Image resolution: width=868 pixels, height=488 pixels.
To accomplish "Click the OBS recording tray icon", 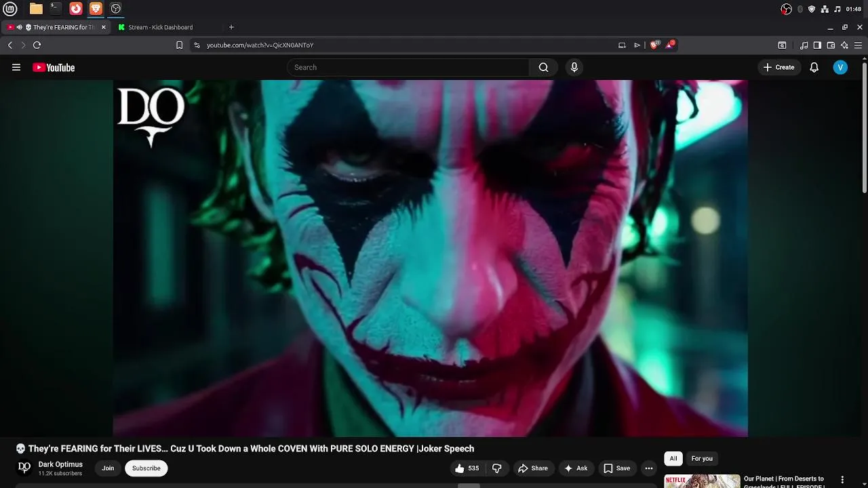I will [786, 9].
